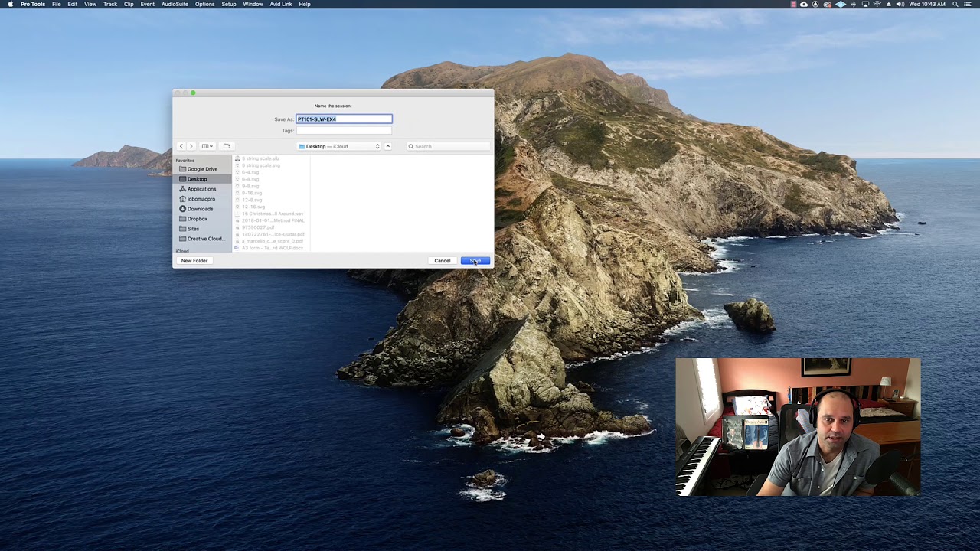This screenshot has width=980, height=551.
Task: Click the Creative Cloud menu bar icon
Action: 828,4
